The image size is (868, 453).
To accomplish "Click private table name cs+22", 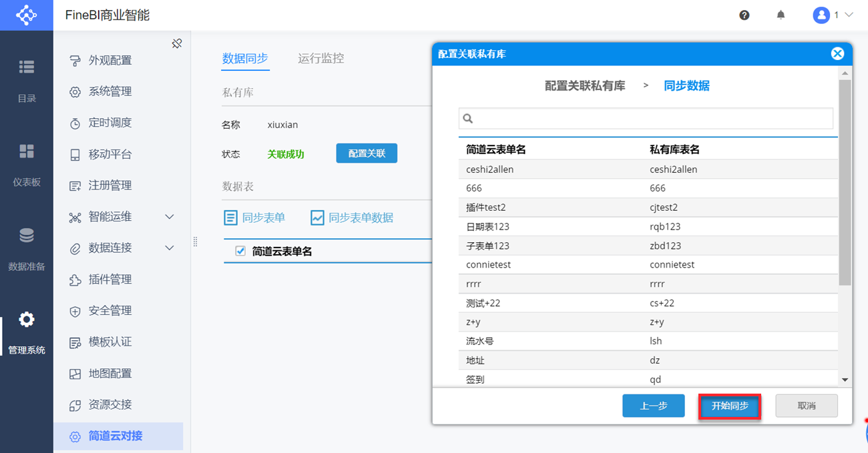I will click(662, 303).
